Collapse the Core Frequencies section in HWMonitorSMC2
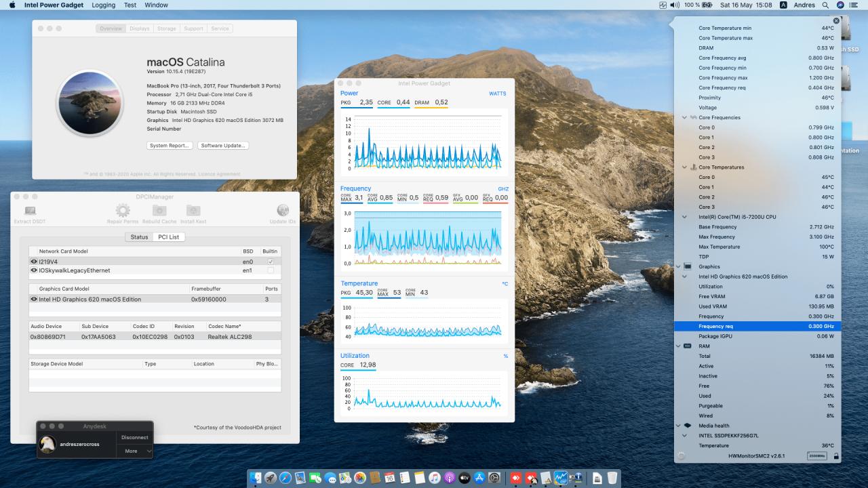This screenshot has height=488, width=868. pyautogui.click(x=684, y=117)
